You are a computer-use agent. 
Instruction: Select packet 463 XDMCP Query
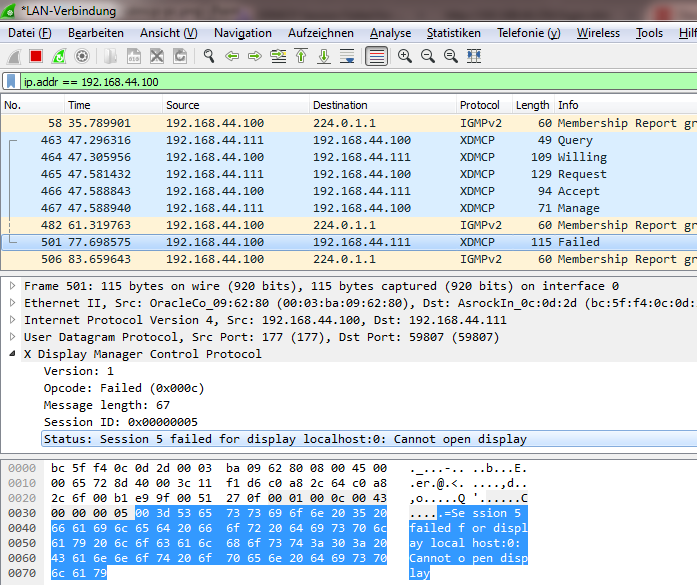[349, 140]
